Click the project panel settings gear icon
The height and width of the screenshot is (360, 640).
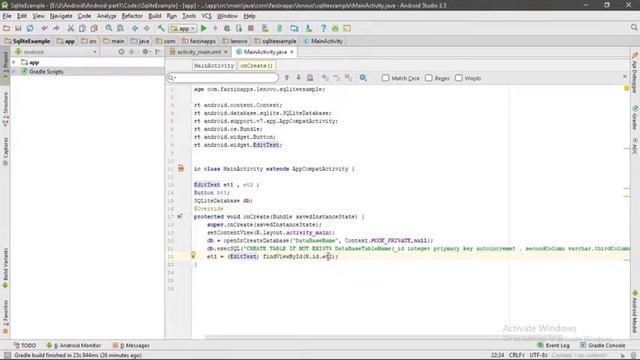tap(145, 52)
